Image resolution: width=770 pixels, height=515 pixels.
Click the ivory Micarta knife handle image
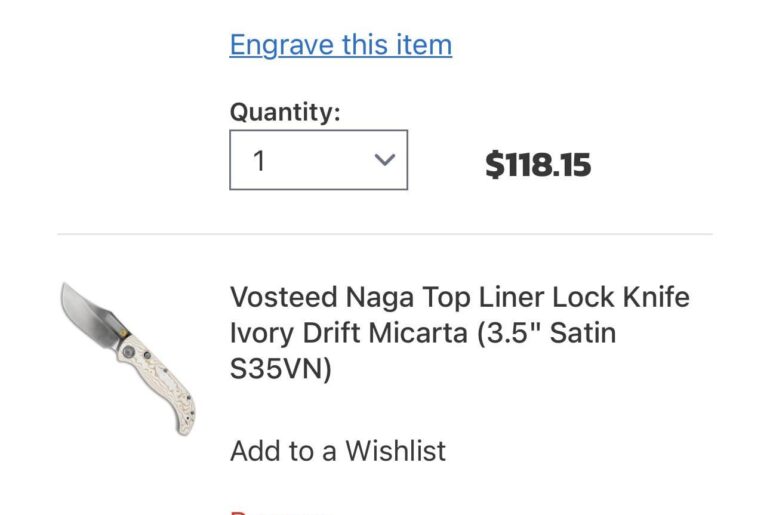click(x=158, y=380)
